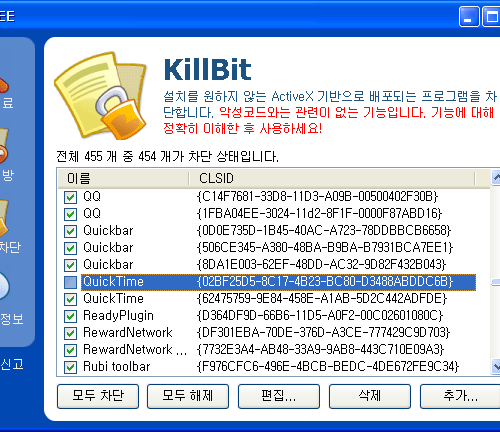The width and height of the screenshot is (500, 432).
Task: Click the 모두 해제 button
Action: coord(188,396)
